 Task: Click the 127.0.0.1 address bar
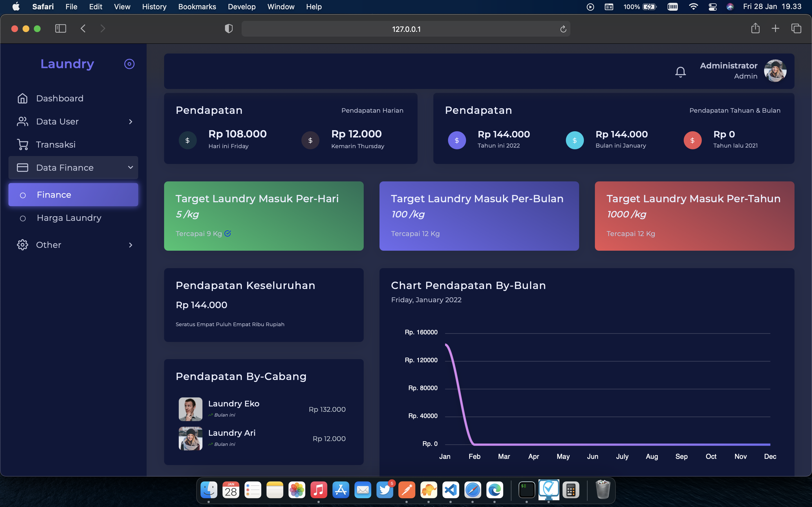point(406,29)
